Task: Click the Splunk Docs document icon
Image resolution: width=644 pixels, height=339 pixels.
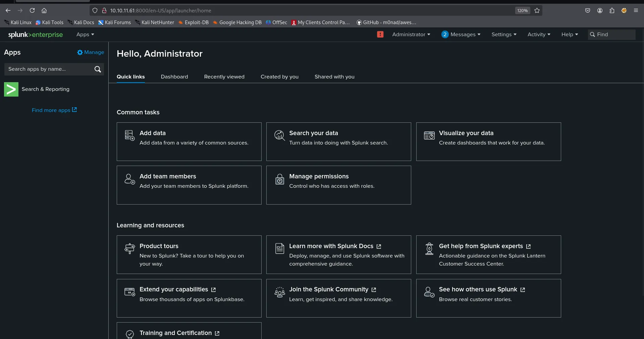Action: click(279, 248)
